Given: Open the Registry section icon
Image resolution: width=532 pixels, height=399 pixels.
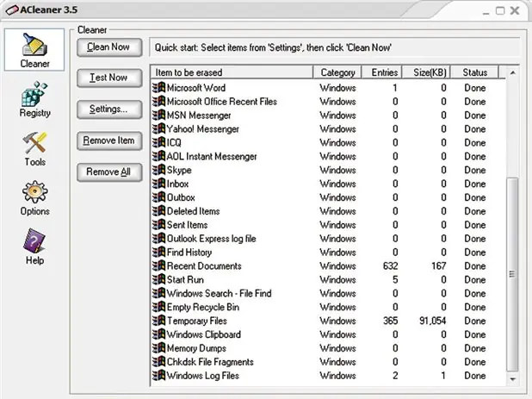Looking at the screenshot, I should (x=34, y=94).
